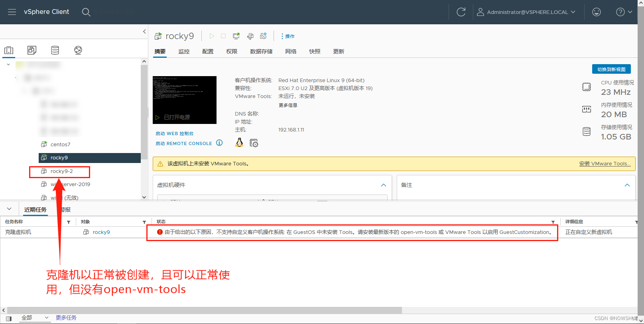Click the inventory tree scroll down arrow

point(144,197)
